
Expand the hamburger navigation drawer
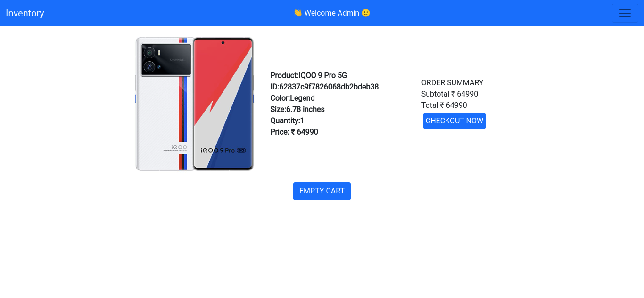[x=625, y=13]
